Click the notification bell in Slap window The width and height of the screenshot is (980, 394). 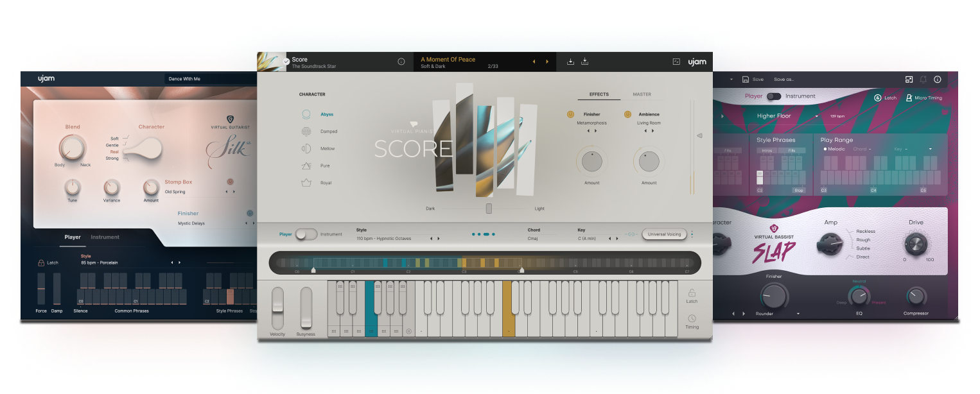[x=923, y=80]
